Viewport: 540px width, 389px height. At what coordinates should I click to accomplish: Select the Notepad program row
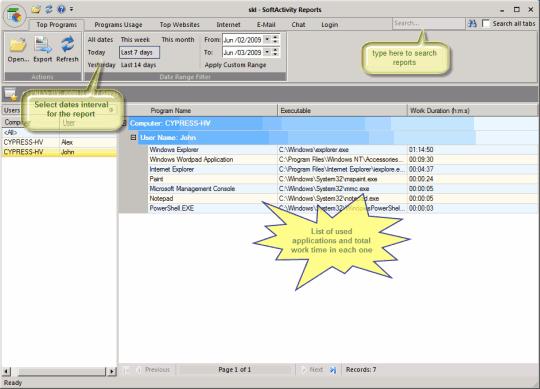[343, 199]
